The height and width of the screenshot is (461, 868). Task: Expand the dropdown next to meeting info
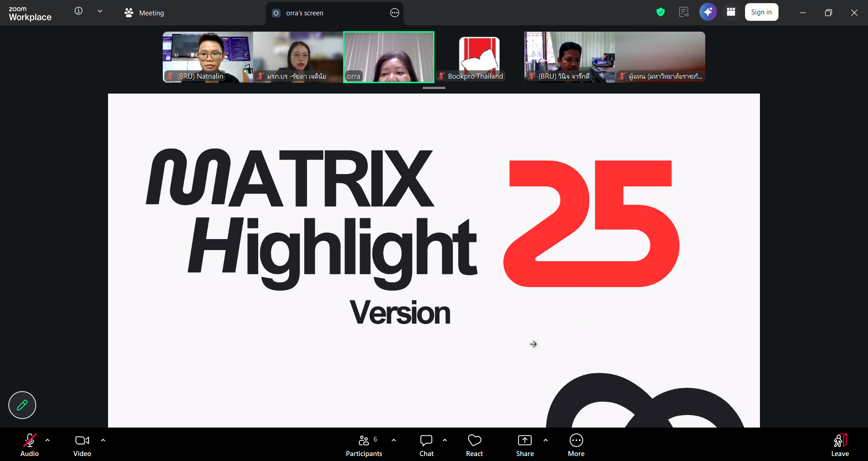pyautogui.click(x=100, y=11)
